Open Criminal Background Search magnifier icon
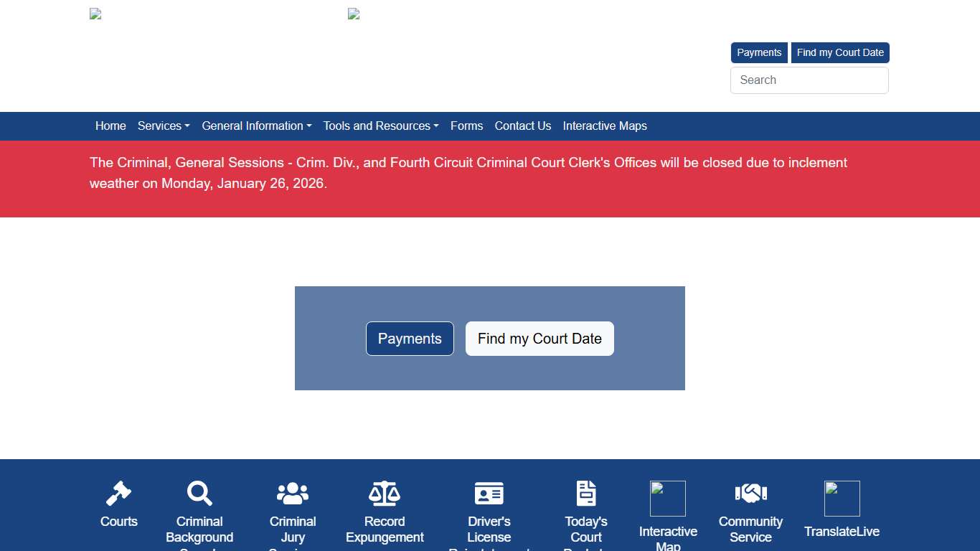 click(x=199, y=494)
